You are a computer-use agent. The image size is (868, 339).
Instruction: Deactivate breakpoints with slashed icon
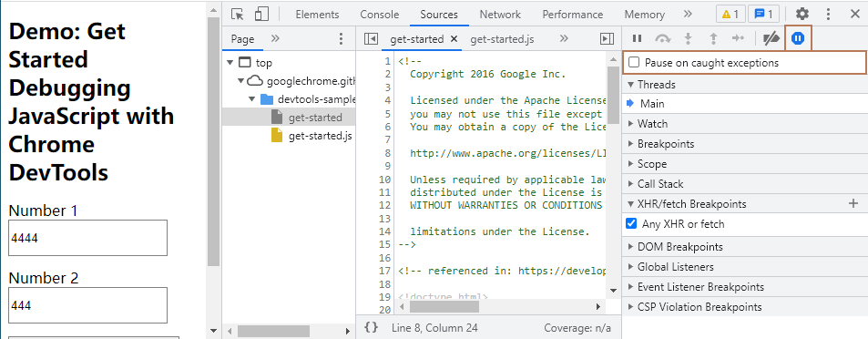(771, 38)
